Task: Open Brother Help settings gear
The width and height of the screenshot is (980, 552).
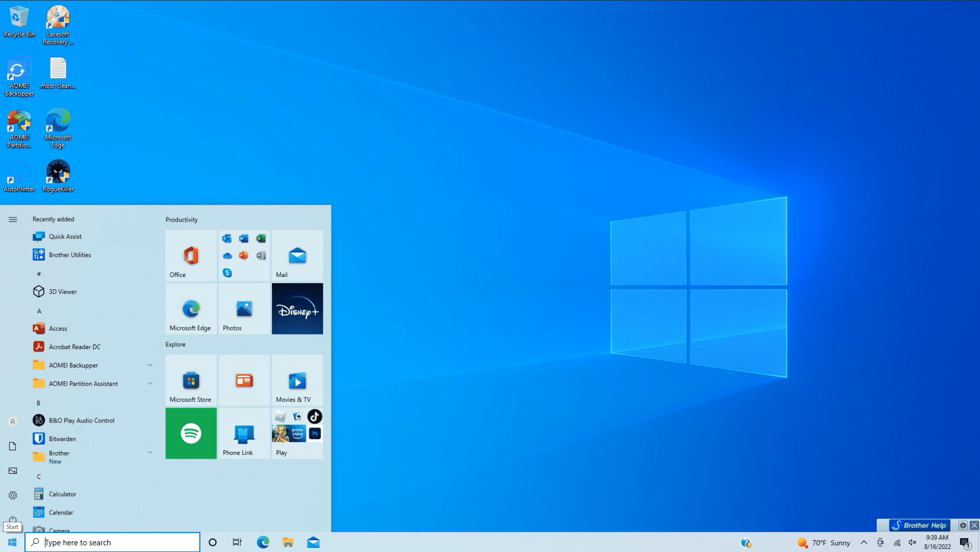Action: pyautogui.click(x=963, y=525)
